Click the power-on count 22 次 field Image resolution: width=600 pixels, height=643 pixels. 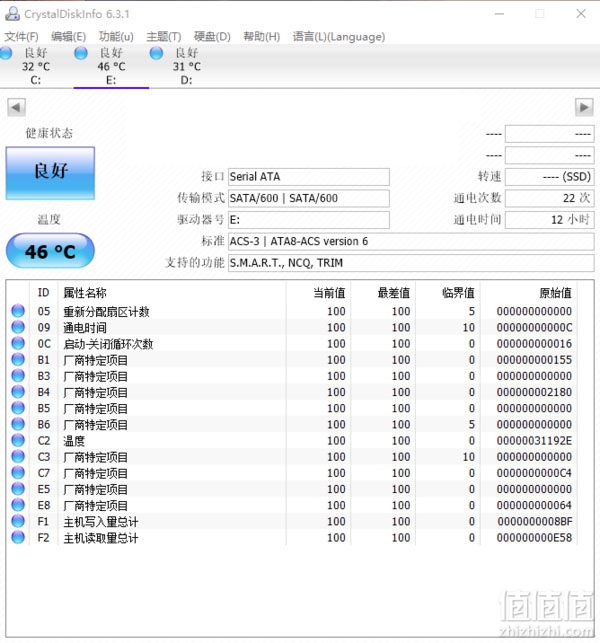coord(550,198)
